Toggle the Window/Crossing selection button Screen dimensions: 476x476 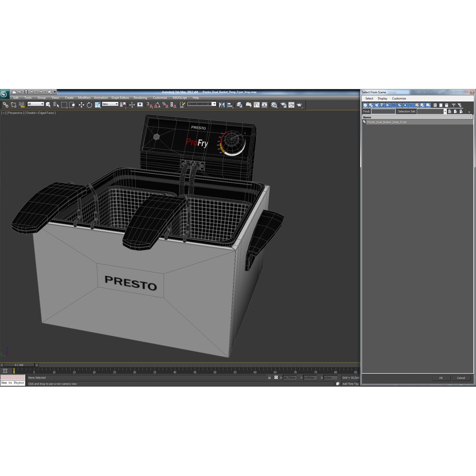(x=72, y=105)
